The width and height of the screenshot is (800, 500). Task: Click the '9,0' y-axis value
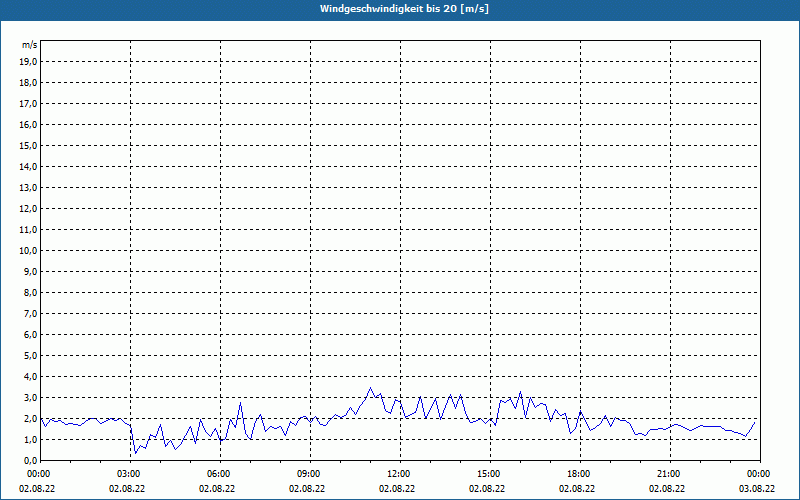(30, 271)
